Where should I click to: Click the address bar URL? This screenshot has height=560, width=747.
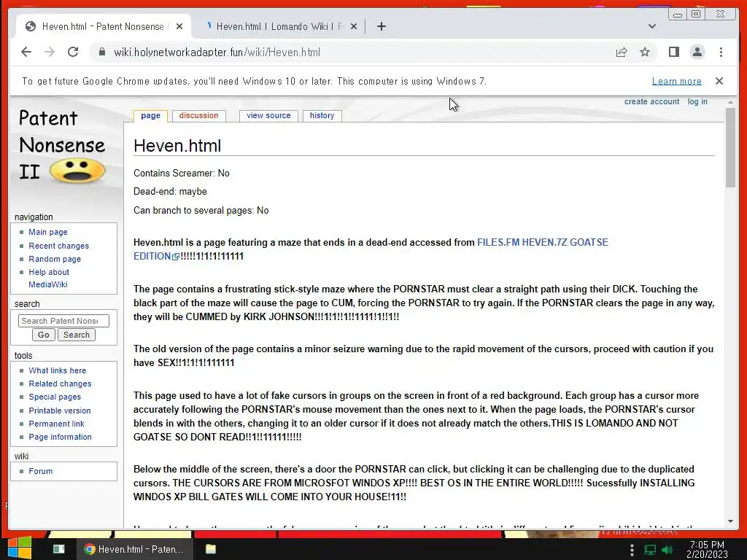(x=217, y=52)
